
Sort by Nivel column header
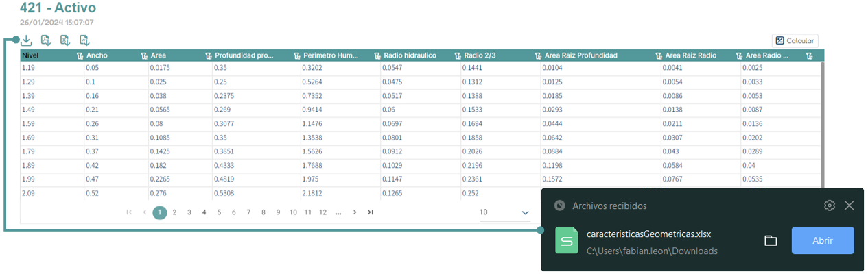coord(29,55)
